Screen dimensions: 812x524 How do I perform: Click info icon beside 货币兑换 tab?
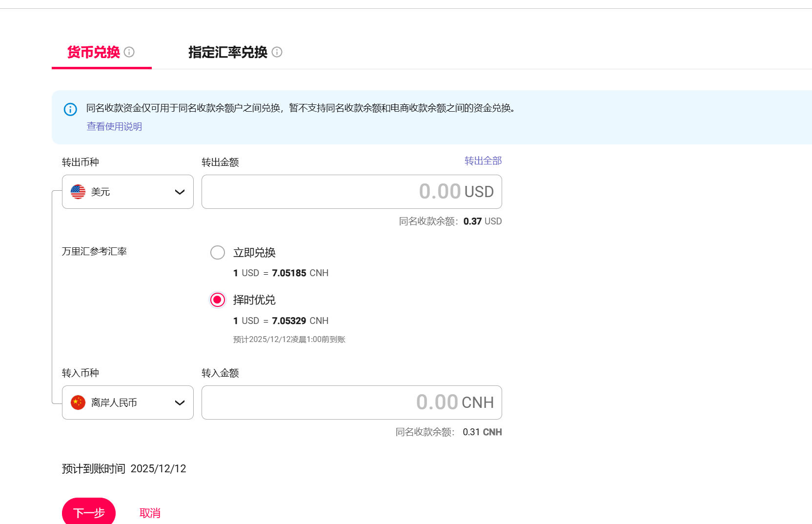point(129,52)
